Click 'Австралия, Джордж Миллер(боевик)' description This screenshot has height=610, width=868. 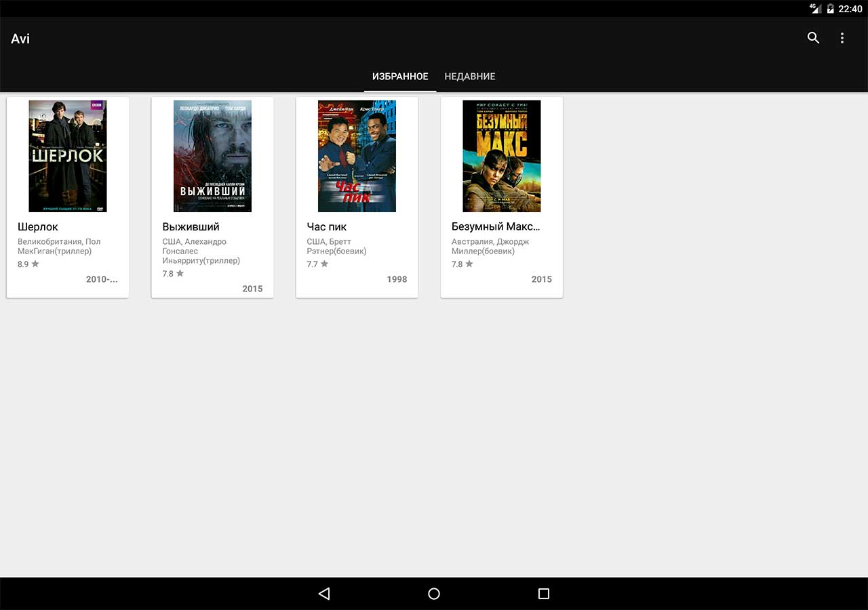pyautogui.click(x=490, y=246)
